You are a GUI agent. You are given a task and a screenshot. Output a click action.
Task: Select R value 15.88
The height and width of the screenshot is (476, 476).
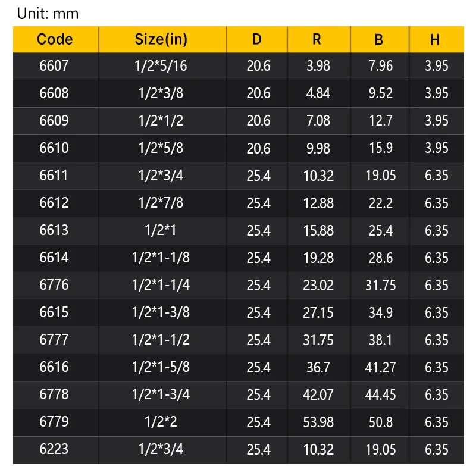point(319,231)
